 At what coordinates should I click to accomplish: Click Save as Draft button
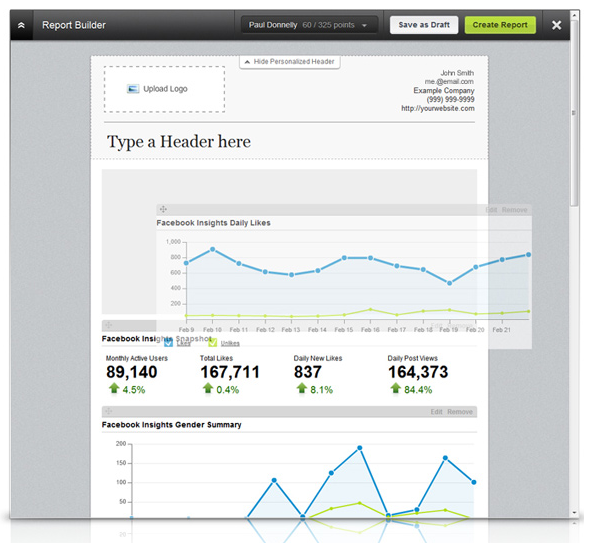click(x=424, y=25)
